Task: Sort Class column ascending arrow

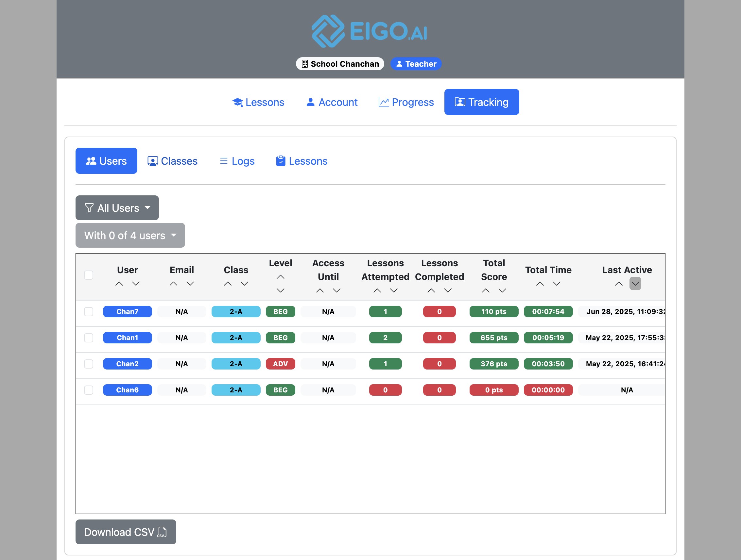Action: click(228, 284)
